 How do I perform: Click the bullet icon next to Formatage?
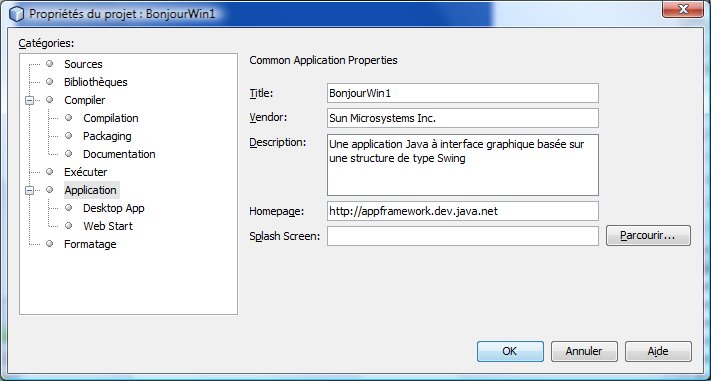pyautogui.click(x=49, y=244)
